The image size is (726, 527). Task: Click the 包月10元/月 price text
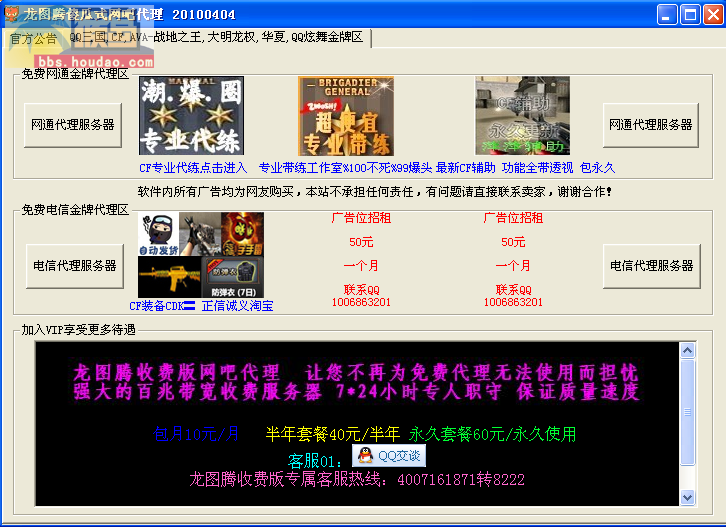coord(196,434)
